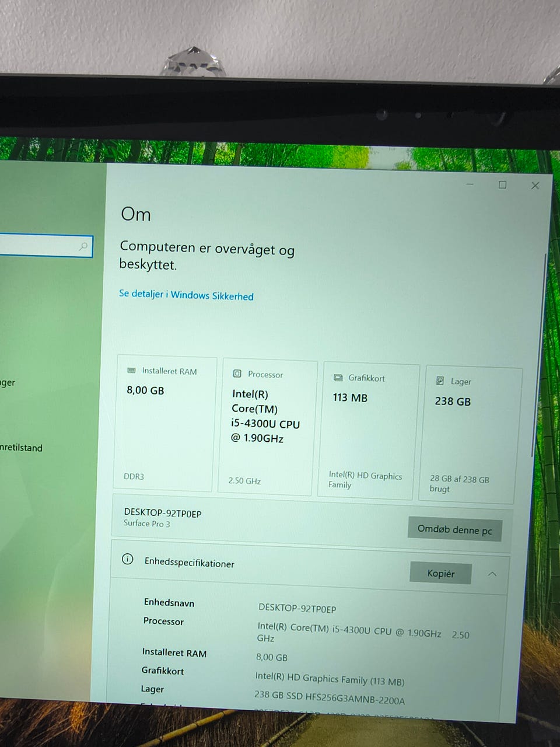Click the Installeret RAM row label
Viewport: 560px width, 747px height.
point(174,652)
